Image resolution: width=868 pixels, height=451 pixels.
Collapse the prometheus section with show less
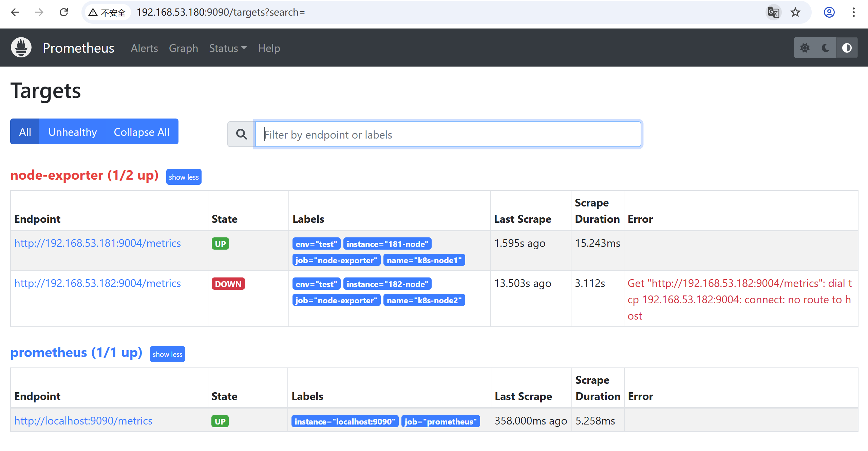[167, 354]
